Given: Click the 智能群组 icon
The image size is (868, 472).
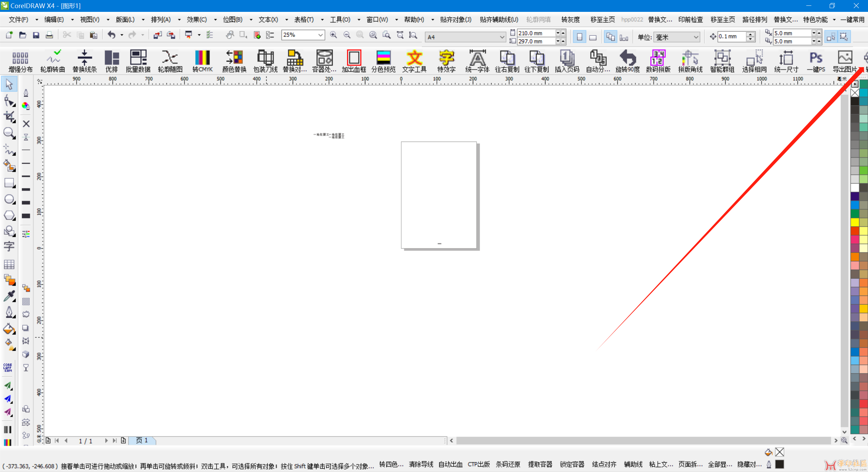Looking at the screenshot, I should [722, 61].
